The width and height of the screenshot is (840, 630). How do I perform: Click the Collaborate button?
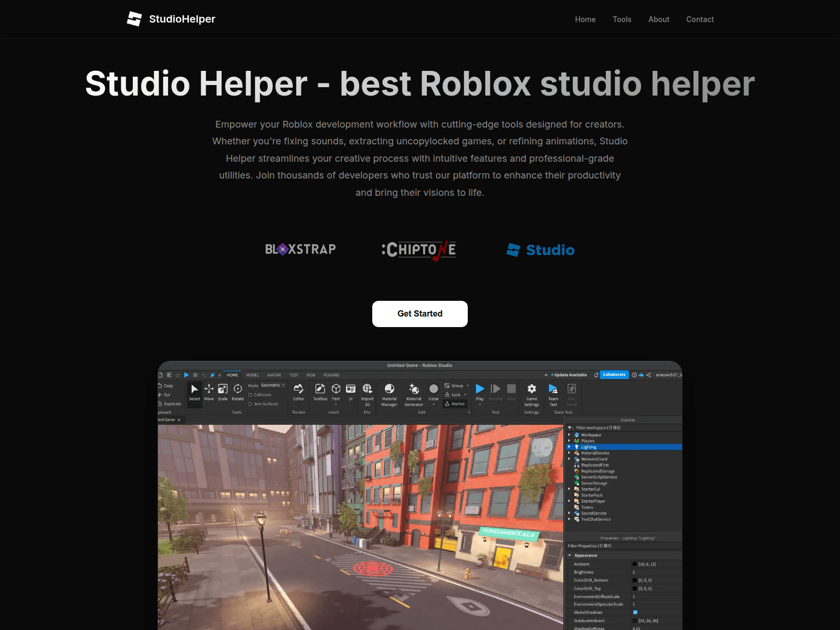click(x=614, y=375)
